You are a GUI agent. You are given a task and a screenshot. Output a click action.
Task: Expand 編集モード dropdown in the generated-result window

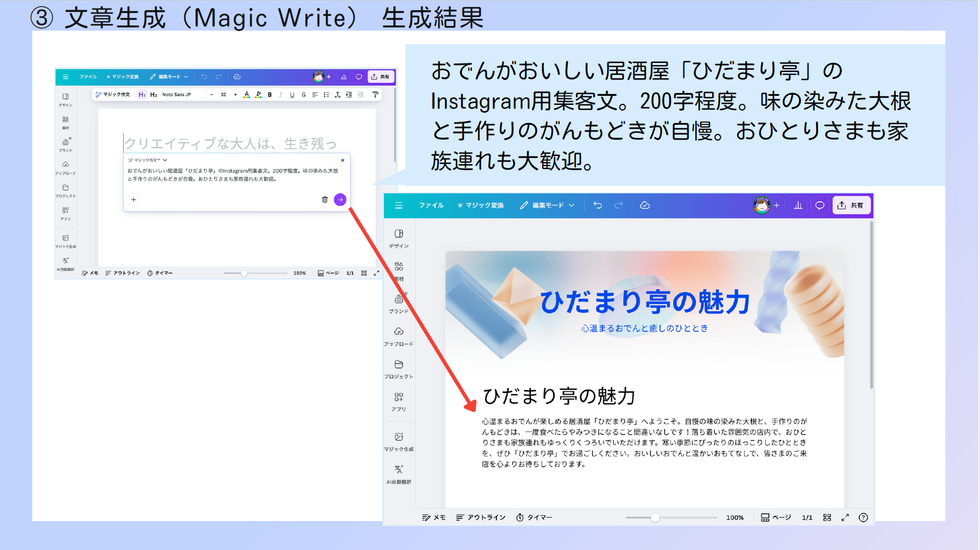tap(547, 205)
